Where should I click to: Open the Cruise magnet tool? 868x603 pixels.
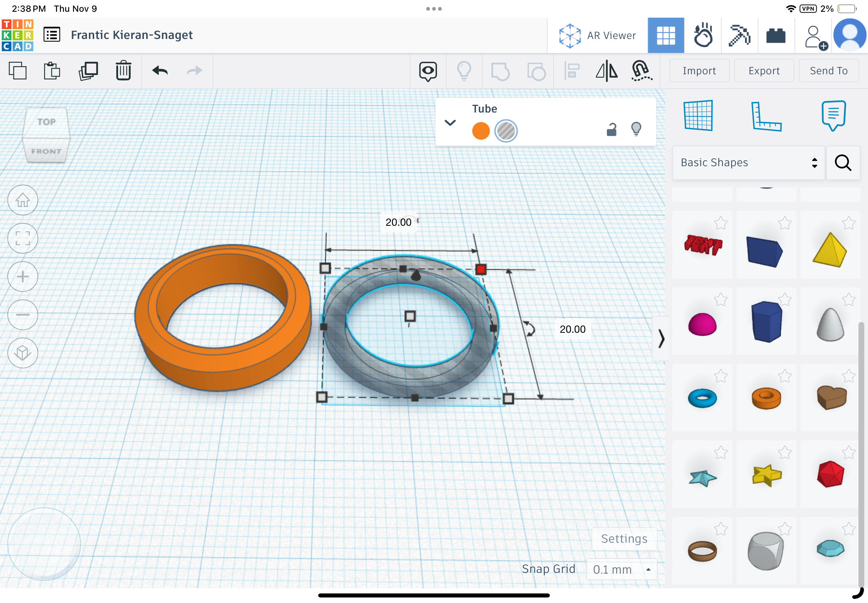[x=641, y=71]
